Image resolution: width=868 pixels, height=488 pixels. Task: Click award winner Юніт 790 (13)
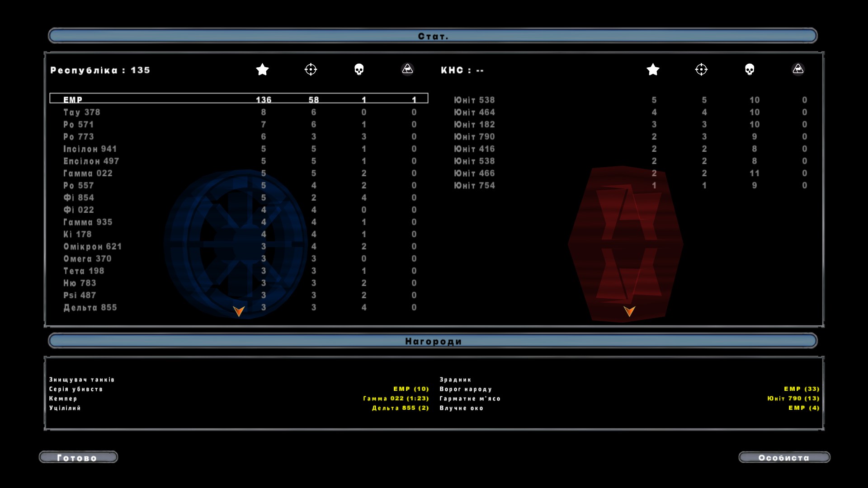coord(793,398)
